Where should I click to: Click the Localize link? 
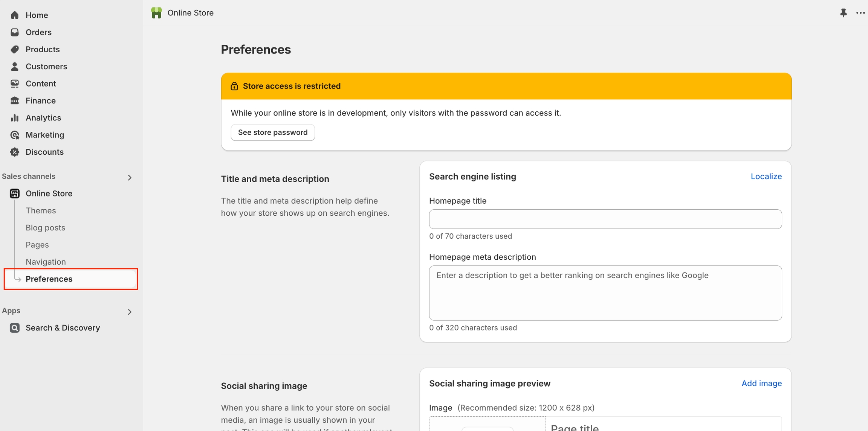[x=766, y=176]
